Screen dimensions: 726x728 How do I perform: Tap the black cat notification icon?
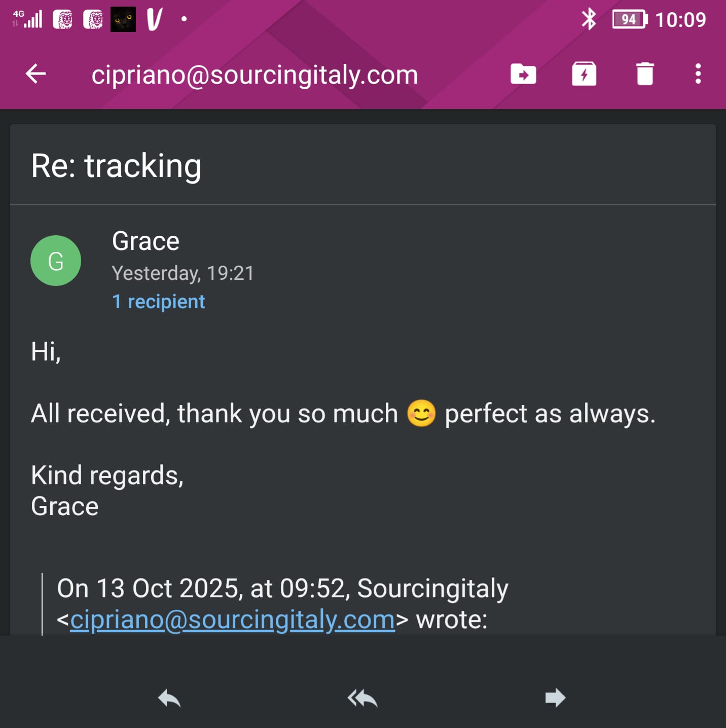123,20
